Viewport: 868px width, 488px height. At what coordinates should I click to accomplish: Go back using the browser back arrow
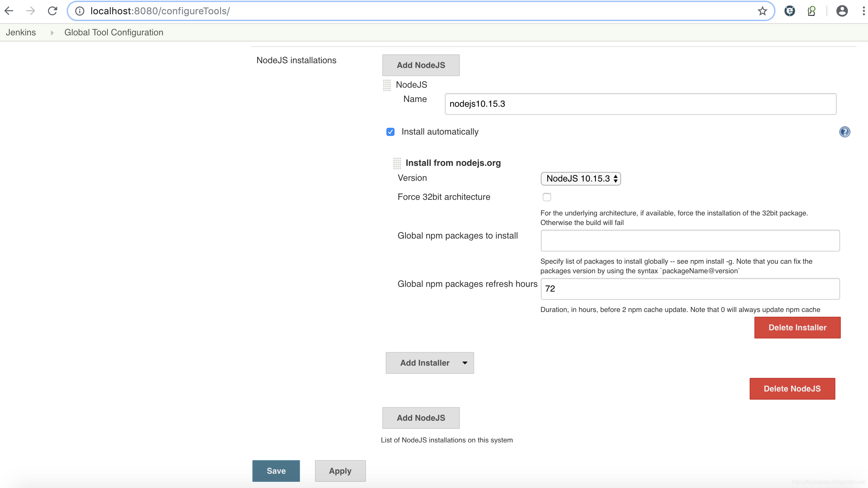click(9, 11)
